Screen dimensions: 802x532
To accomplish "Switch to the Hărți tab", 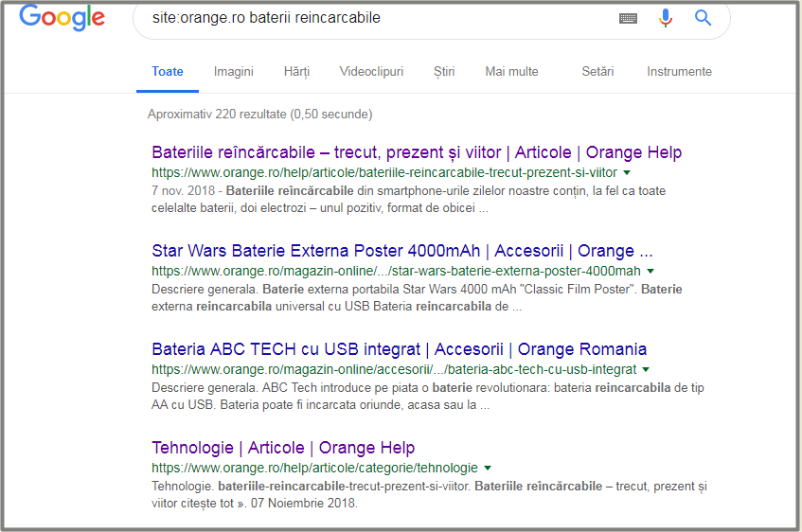I will pyautogui.click(x=296, y=72).
